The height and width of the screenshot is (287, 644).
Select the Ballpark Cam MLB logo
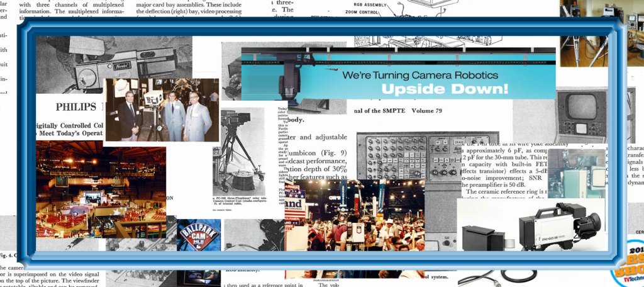point(200,235)
